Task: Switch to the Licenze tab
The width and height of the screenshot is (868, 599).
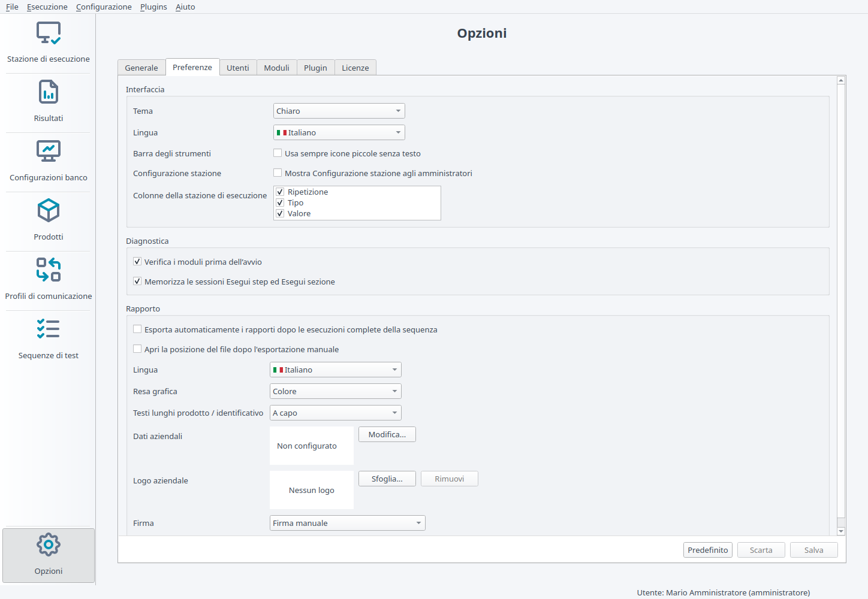Action: coord(355,68)
